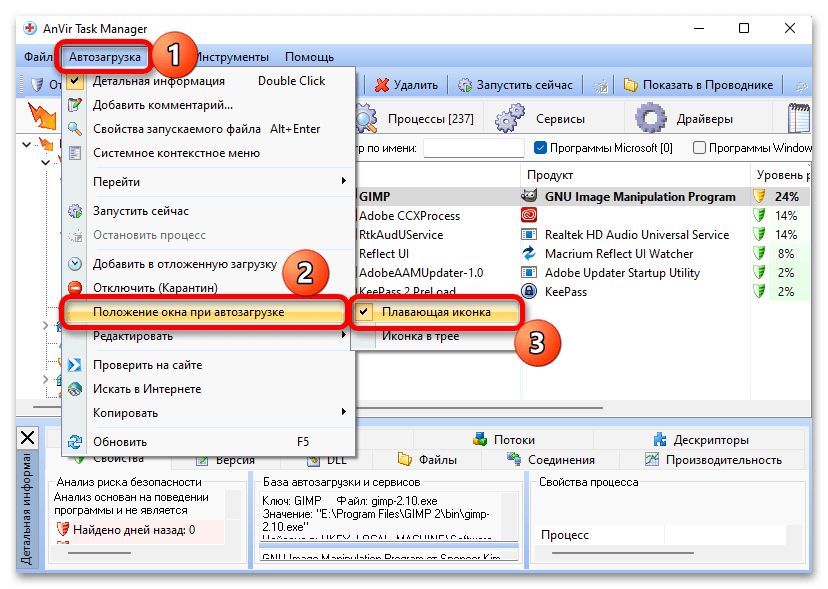Viewport: 828px width, 589px height.
Task: Click the globe icon for Internet search
Action: (x=75, y=389)
